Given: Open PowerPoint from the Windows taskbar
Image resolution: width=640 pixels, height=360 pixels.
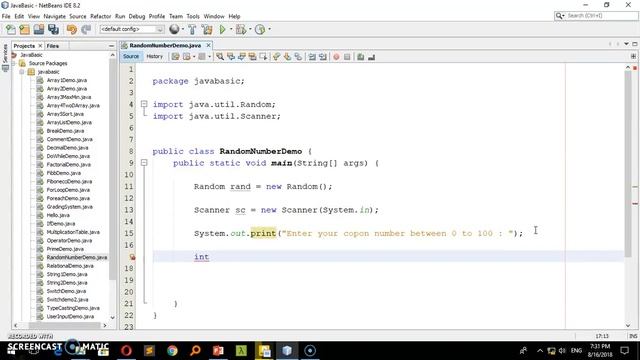Looking at the screenshot, I should [218, 351].
